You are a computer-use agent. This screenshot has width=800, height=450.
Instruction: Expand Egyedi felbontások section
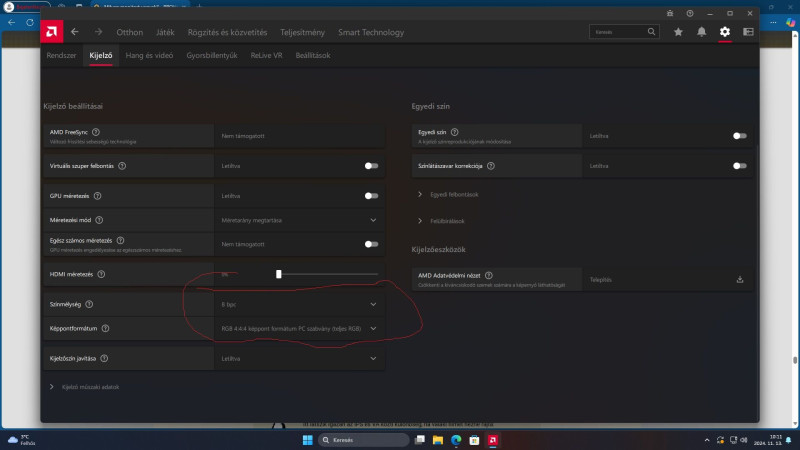tap(448, 194)
